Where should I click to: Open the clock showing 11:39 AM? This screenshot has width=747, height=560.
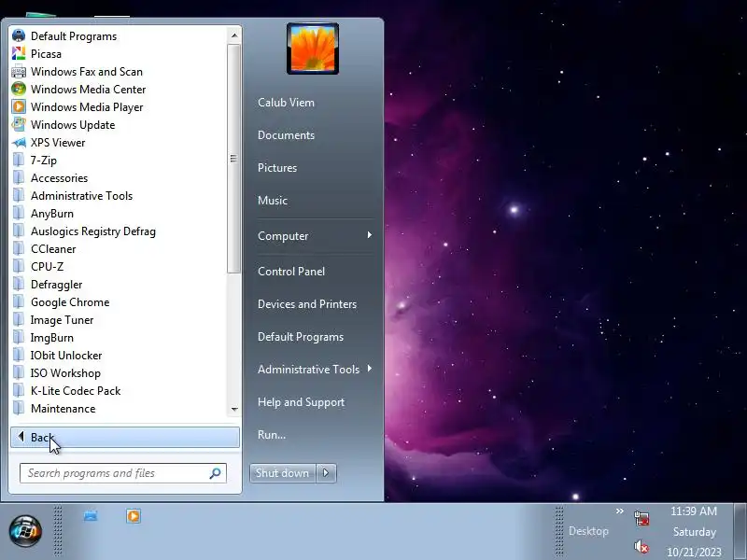pyautogui.click(x=694, y=531)
